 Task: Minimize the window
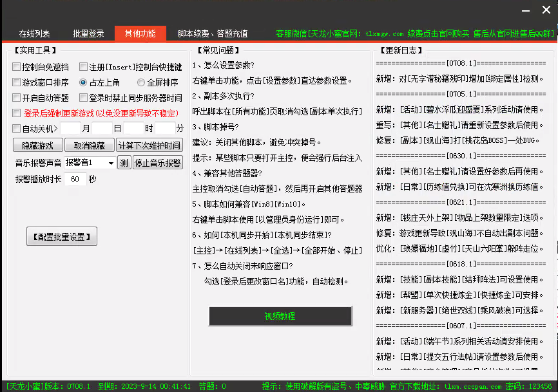tap(526, 11)
